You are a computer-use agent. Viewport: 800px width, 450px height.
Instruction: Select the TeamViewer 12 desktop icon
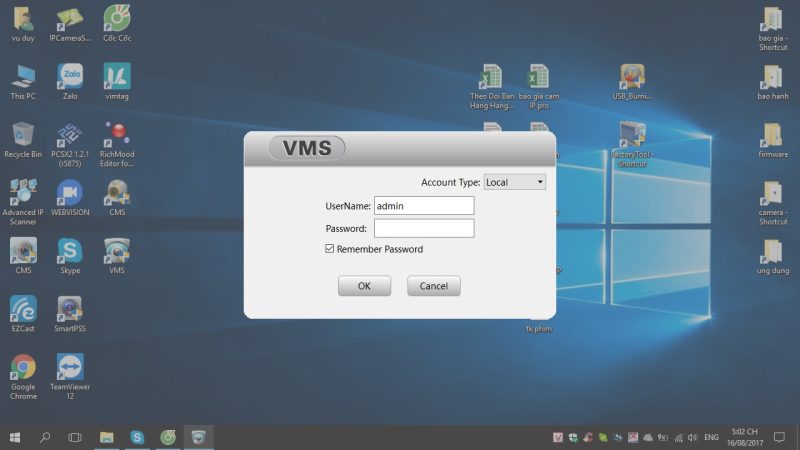(70, 377)
